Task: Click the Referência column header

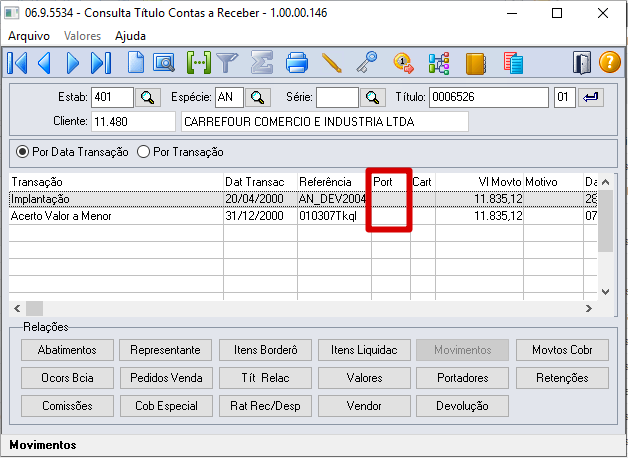Action: (x=334, y=182)
